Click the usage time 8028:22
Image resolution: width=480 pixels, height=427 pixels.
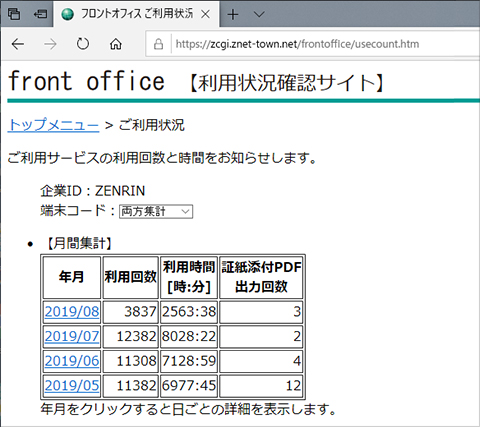click(x=189, y=337)
